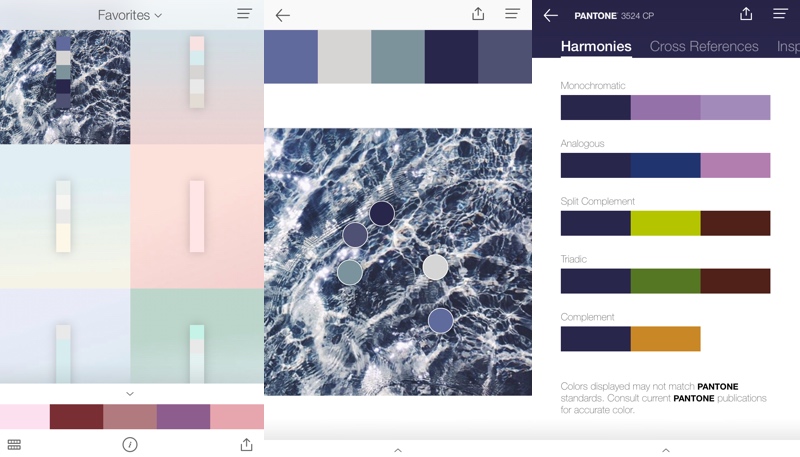800x457 pixels.
Task: Select navy Complement base swatch
Action: [595, 339]
